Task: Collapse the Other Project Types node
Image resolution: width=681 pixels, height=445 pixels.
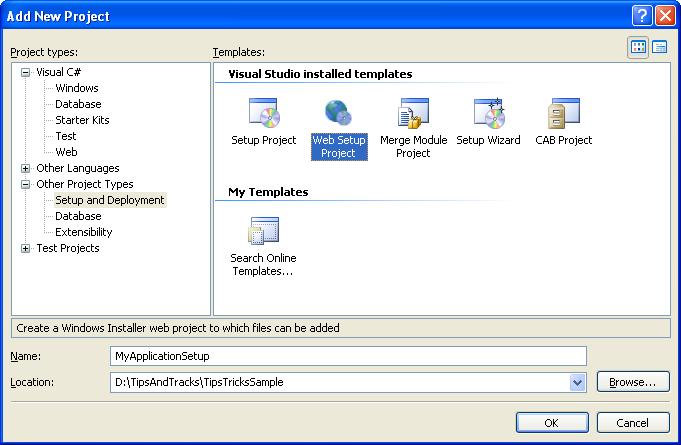Action: click(x=26, y=185)
